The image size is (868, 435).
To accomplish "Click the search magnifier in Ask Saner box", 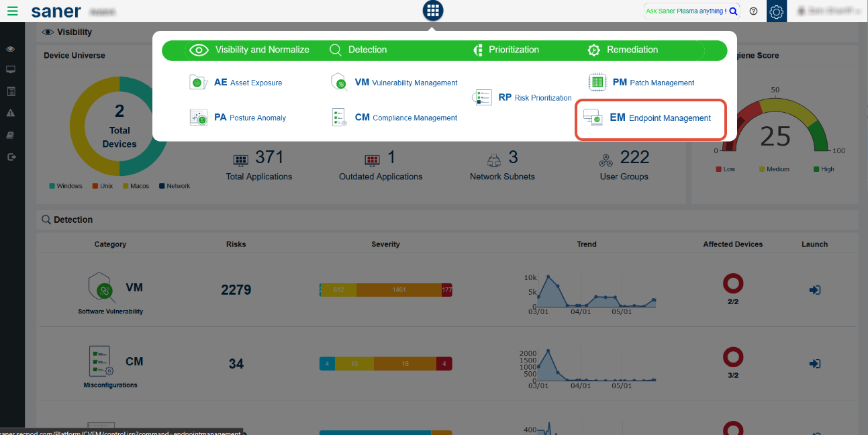I will pyautogui.click(x=733, y=11).
